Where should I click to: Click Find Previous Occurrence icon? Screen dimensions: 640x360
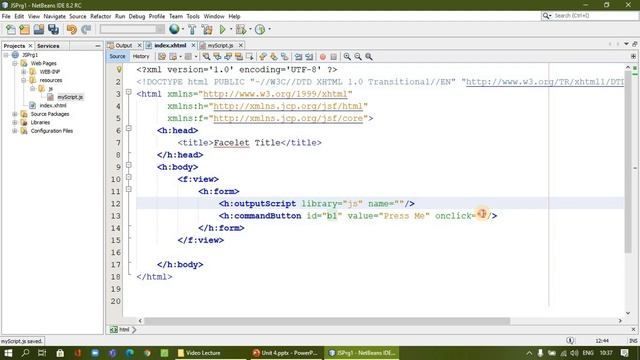click(217, 57)
